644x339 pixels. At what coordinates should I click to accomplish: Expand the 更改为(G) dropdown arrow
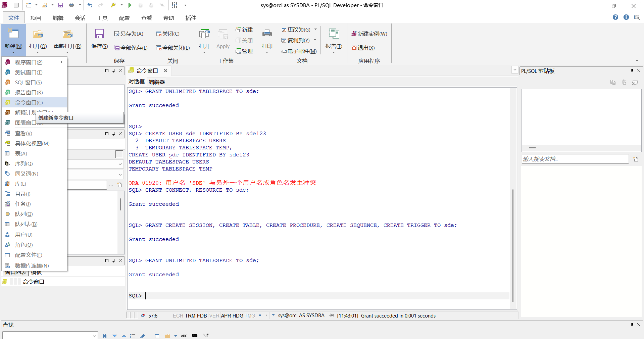tap(315, 30)
